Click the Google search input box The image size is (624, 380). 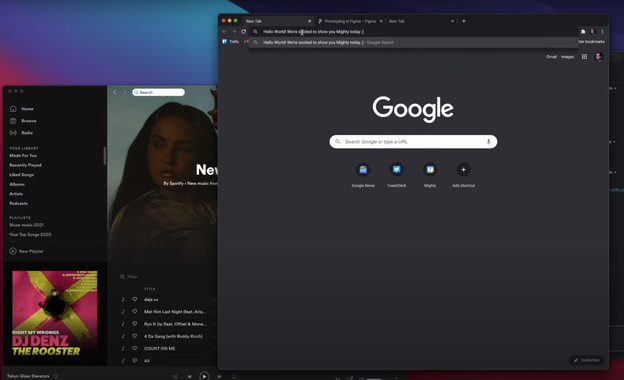[x=413, y=142]
